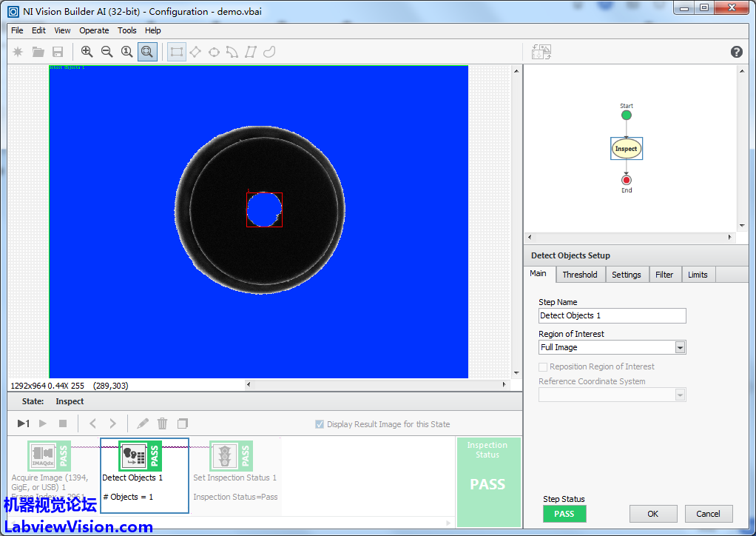Viewport: 756px width, 536px height.
Task: Click the '1292x964 0.44X 255' image info text
Action: (x=47, y=386)
